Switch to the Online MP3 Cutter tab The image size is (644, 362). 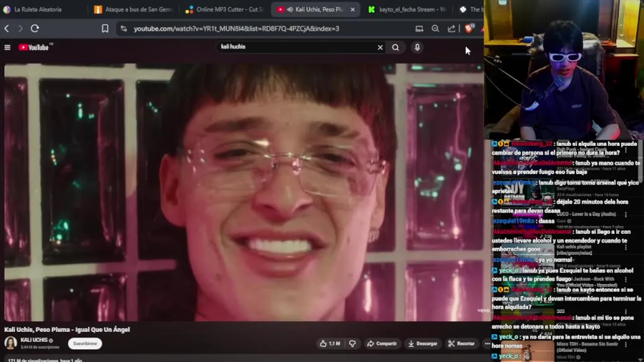[224, 10]
